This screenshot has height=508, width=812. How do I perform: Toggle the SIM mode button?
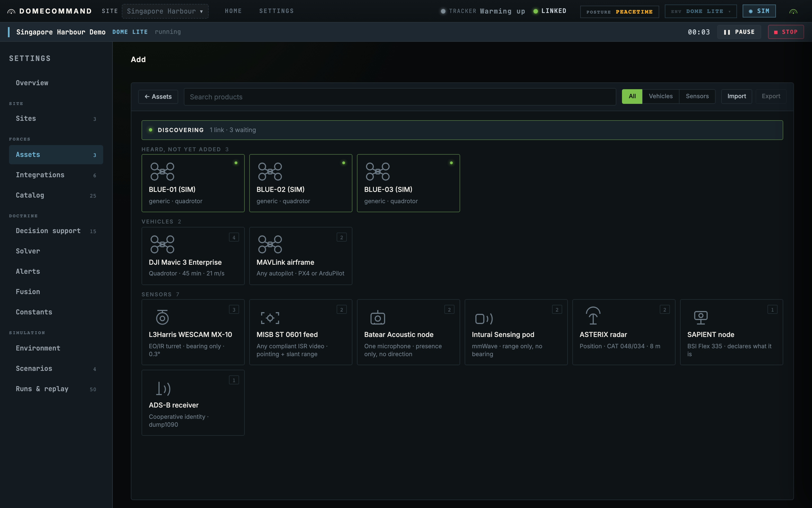(759, 11)
